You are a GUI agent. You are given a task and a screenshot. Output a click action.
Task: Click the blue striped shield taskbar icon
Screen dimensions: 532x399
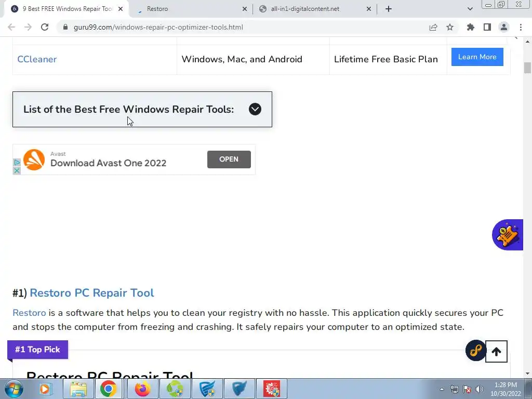(207, 389)
